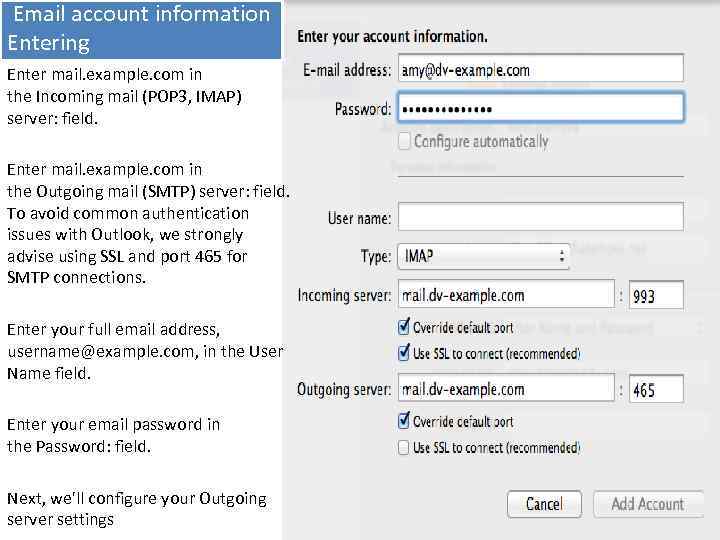Select the incoming port field showing 993
This screenshot has height=540, width=720.
click(x=656, y=295)
